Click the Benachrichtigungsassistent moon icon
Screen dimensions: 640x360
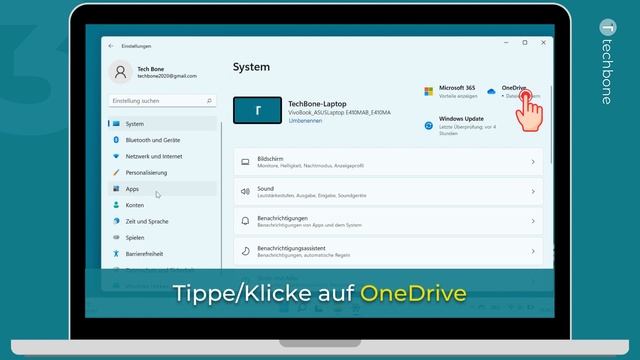click(245, 251)
